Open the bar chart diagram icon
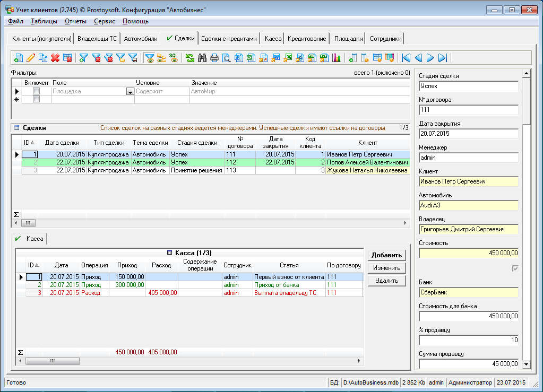 coord(336,58)
